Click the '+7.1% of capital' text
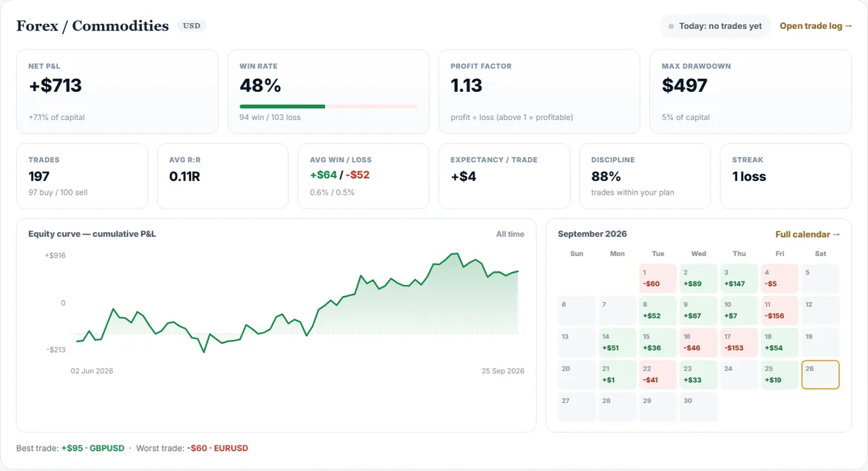 pos(56,117)
